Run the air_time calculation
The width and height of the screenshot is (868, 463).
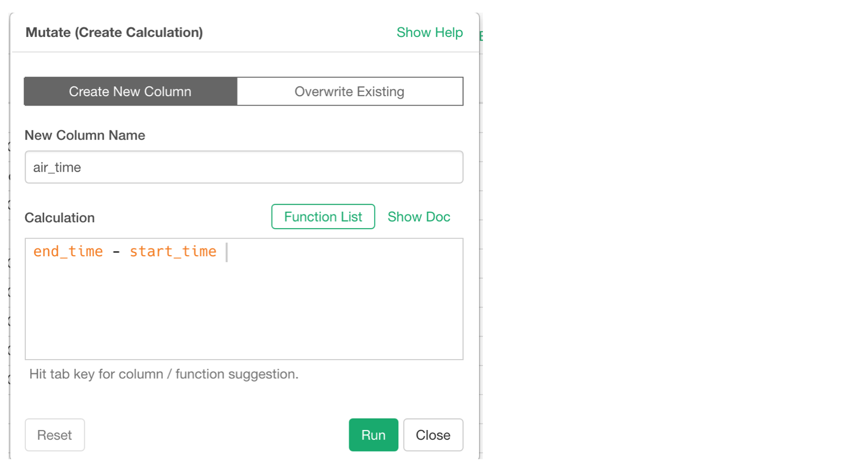(x=373, y=434)
